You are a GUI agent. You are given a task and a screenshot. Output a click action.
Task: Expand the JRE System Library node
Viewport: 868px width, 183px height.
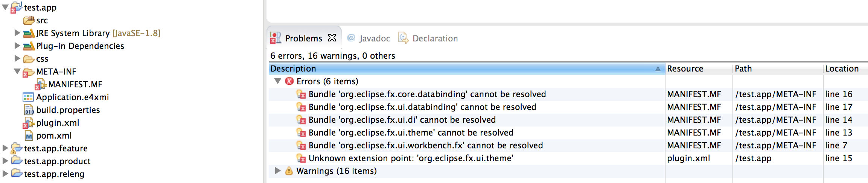(17, 33)
